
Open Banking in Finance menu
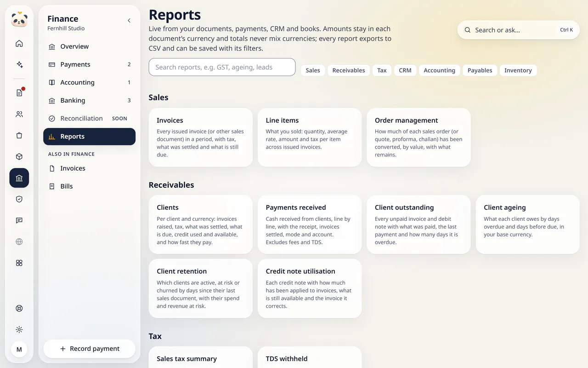click(90, 100)
